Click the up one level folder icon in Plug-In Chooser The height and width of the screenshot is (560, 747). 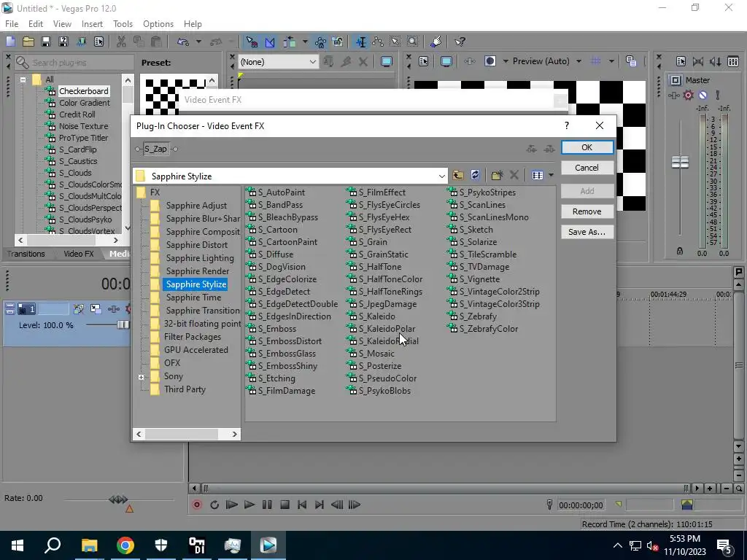(458, 175)
